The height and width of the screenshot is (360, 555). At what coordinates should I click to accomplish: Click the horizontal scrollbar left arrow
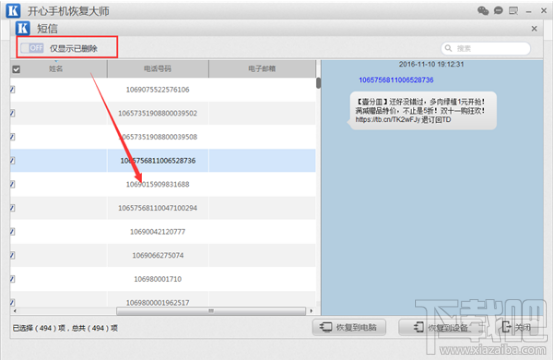point(15,311)
